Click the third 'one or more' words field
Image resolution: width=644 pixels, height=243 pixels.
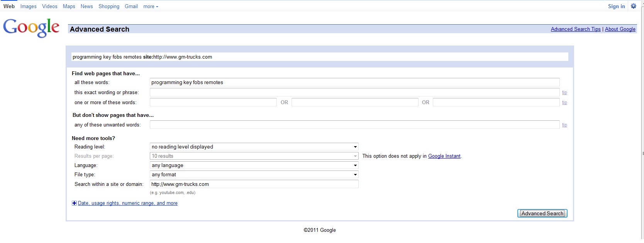(x=496, y=102)
